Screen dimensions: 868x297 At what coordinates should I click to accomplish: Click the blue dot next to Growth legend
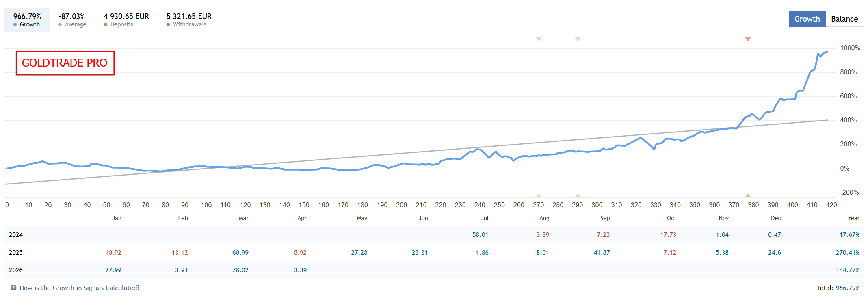coord(15,24)
